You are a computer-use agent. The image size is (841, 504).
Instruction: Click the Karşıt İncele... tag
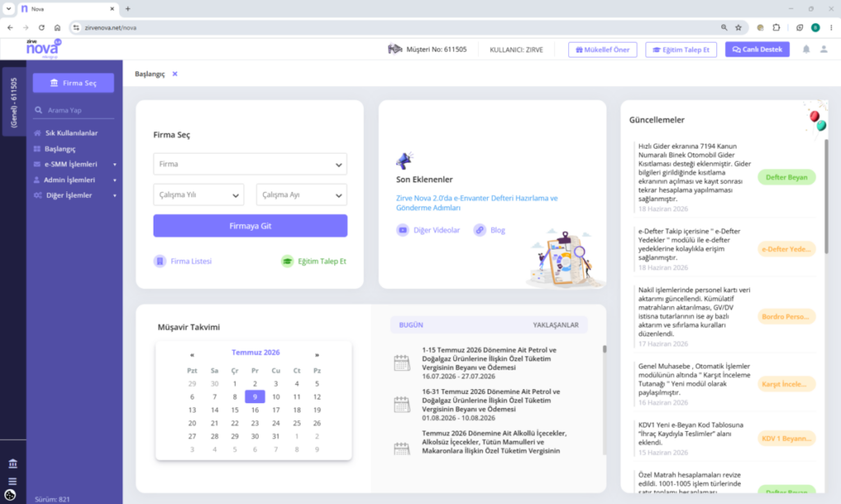point(786,384)
